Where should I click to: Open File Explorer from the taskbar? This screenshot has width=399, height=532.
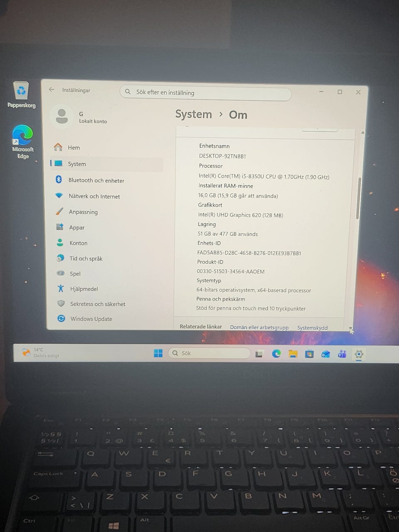(293, 354)
